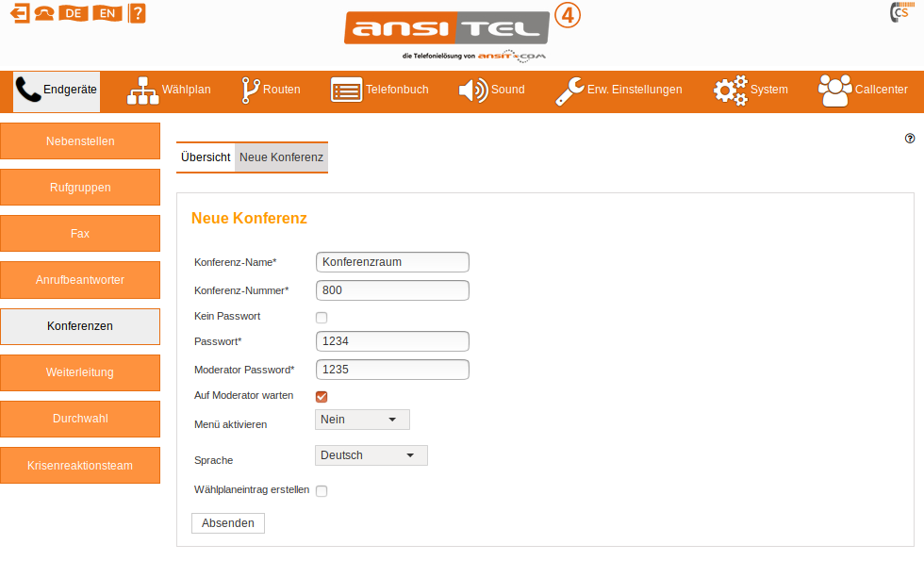The image size is (924, 561).
Task: Click the orange telephone icon
Action: click(43, 13)
